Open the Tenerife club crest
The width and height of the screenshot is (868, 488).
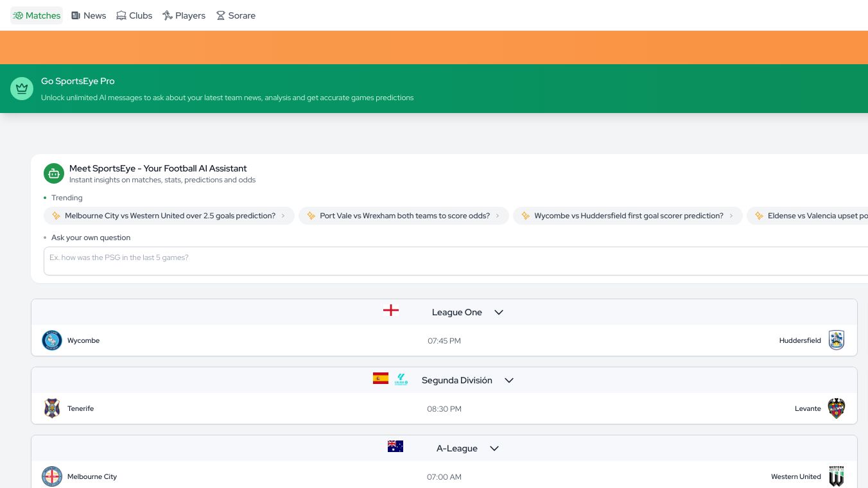point(52,408)
